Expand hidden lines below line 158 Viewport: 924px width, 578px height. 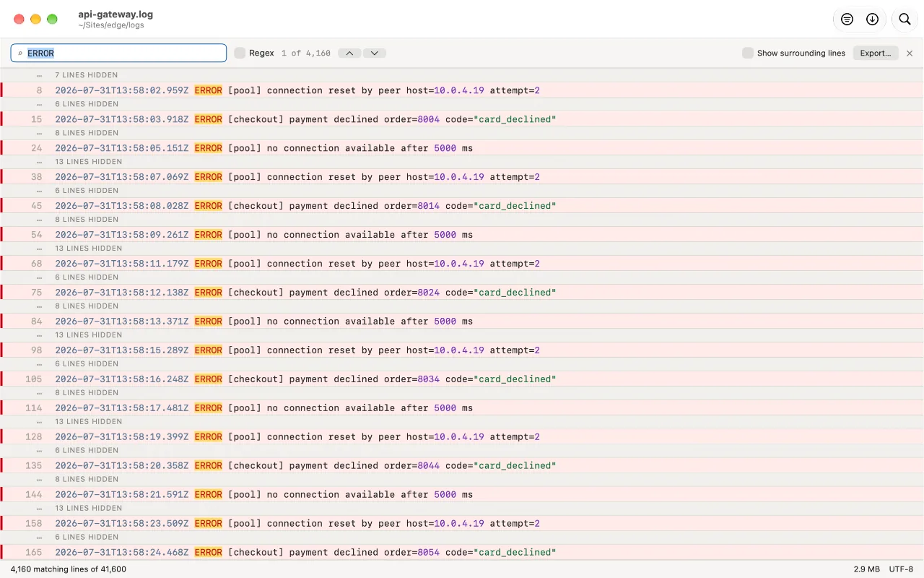[462, 538]
